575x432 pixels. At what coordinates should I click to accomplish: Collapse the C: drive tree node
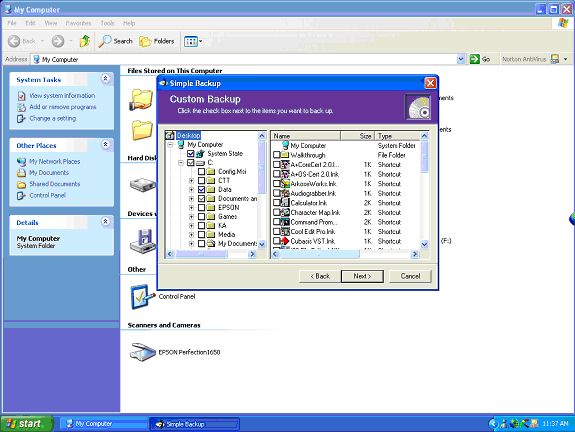(x=181, y=162)
